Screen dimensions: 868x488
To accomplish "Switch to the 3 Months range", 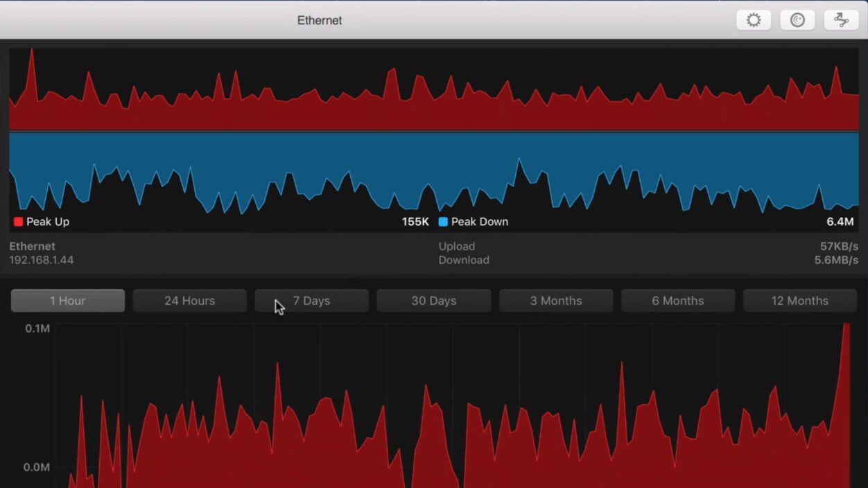I will point(555,301).
